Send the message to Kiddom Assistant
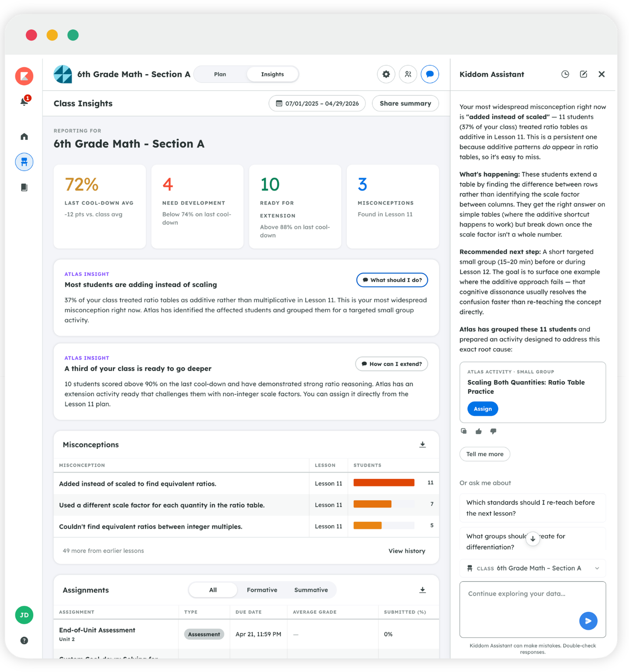The image size is (629, 672). click(x=588, y=621)
